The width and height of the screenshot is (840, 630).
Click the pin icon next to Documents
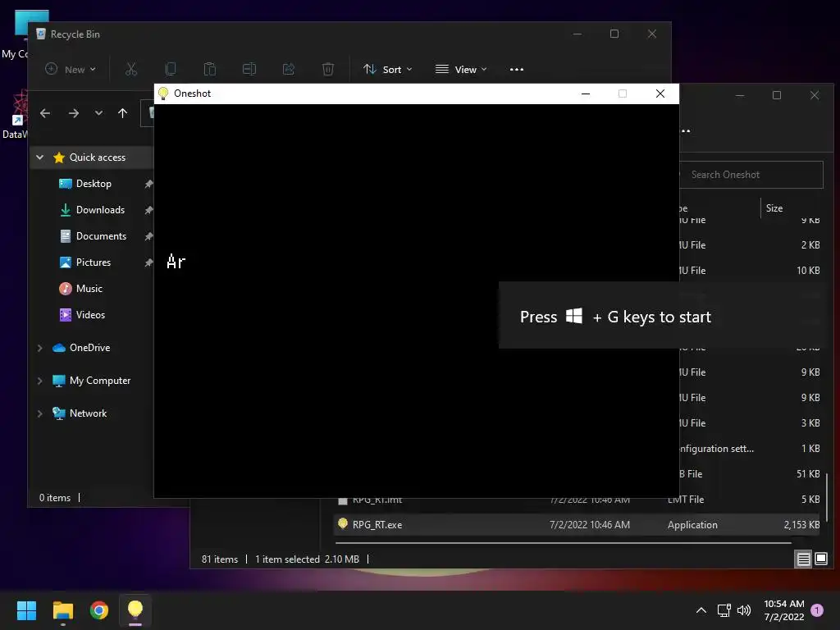pyautogui.click(x=148, y=236)
